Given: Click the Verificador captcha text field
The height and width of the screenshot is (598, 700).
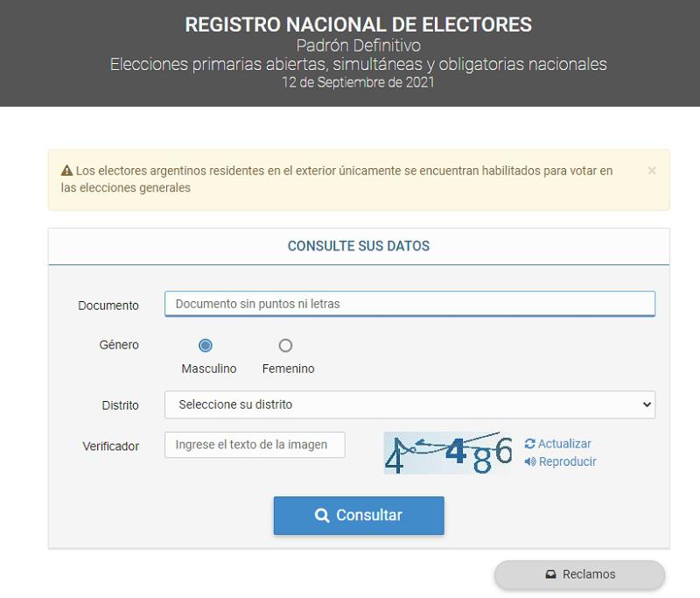Looking at the screenshot, I should (255, 445).
